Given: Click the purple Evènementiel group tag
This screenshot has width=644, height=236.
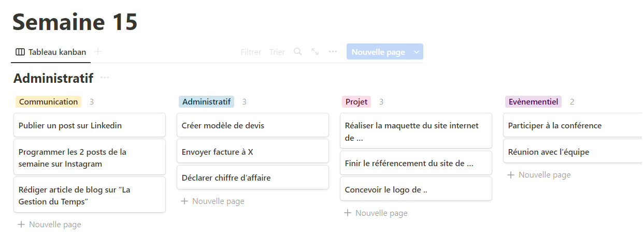Looking at the screenshot, I should point(533,101).
